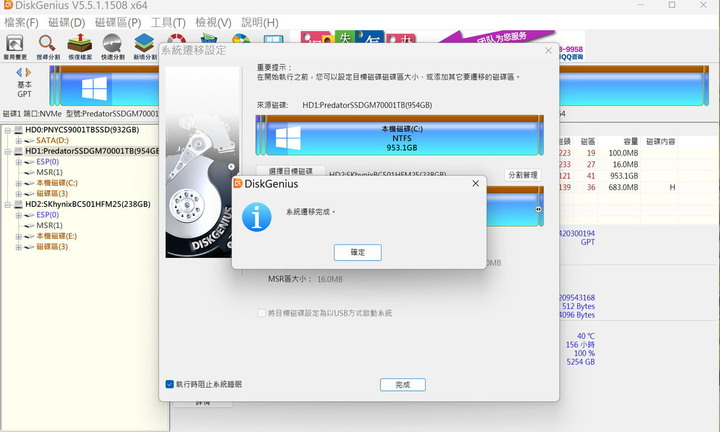Open the 磁碟(D) menu
The image size is (720, 432).
tap(67, 22)
